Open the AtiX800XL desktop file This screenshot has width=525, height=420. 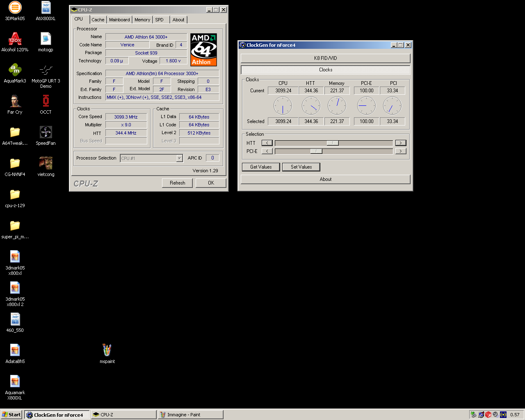tap(46, 11)
